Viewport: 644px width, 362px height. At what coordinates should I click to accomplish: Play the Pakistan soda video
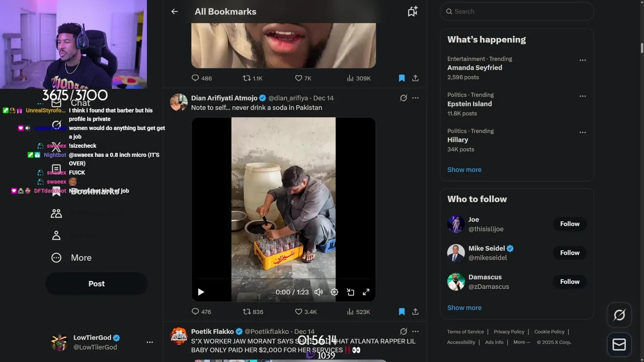click(x=201, y=292)
